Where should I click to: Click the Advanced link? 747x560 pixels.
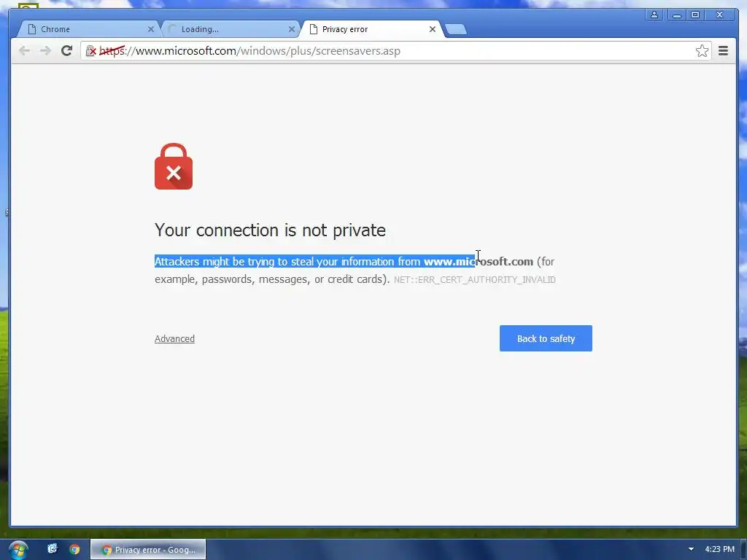pos(174,338)
